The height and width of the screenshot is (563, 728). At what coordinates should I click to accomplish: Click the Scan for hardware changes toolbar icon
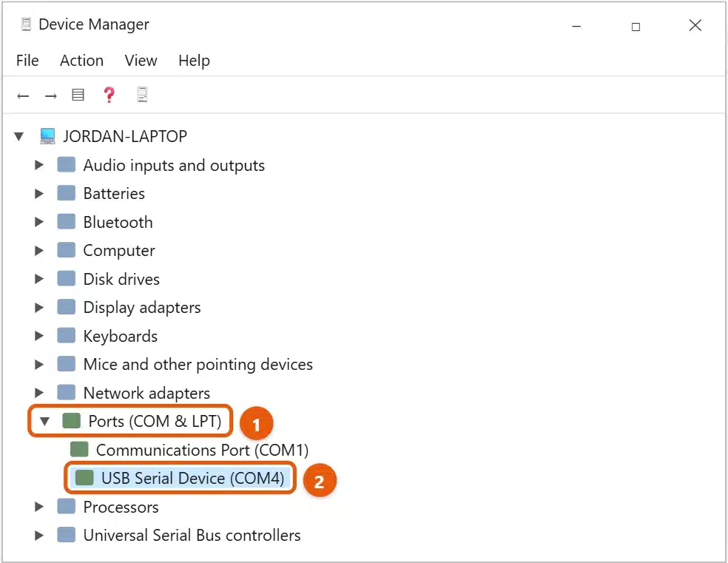143,94
